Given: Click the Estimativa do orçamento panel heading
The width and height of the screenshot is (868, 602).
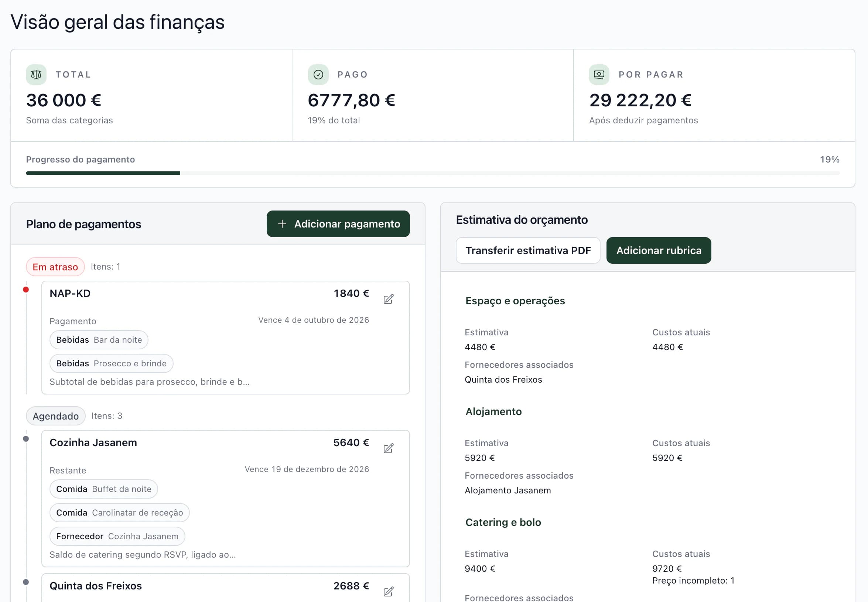Looking at the screenshot, I should pos(522,220).
